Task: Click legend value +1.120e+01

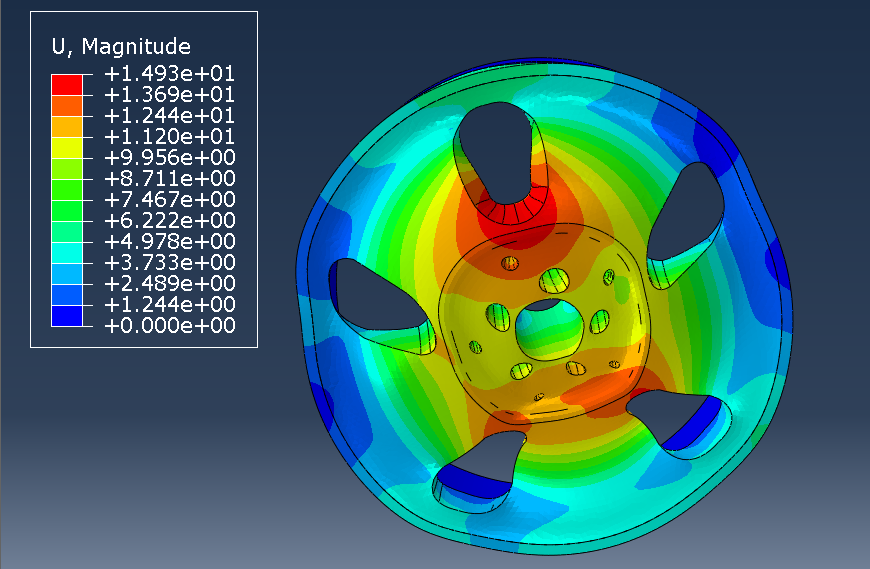Action: [170, 136]
